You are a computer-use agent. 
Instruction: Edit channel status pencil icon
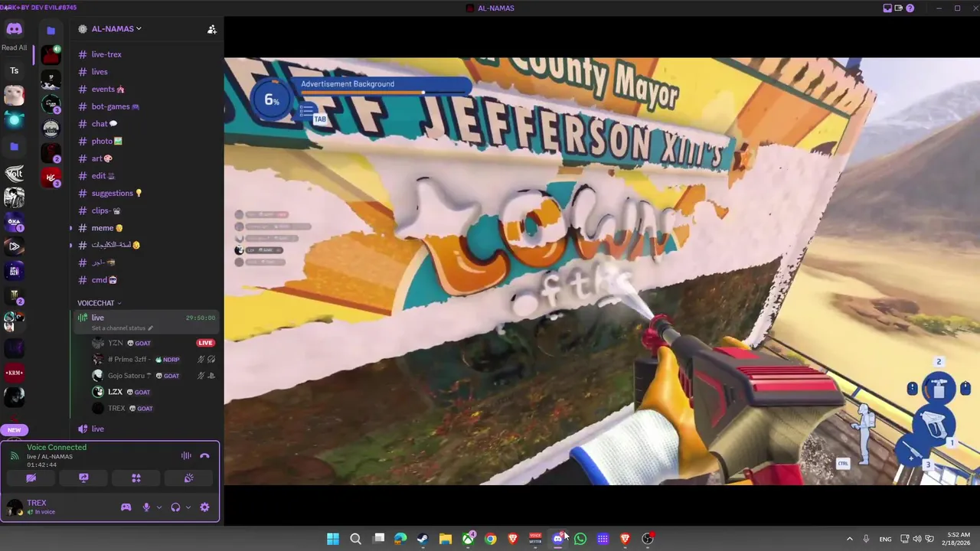pos(150,328)
